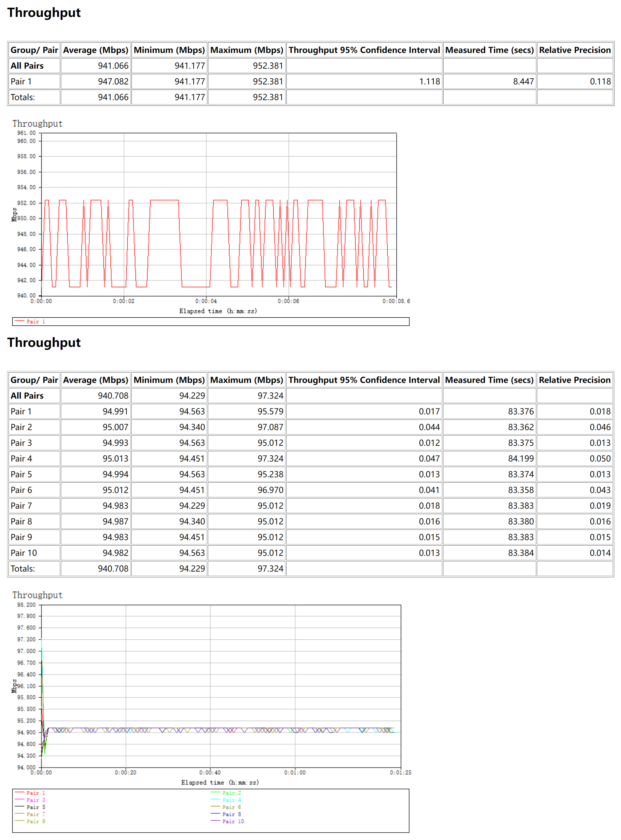This screenshot has height=840, width=621.
Task: Click the measured time 83.380
Action: [521, 521]
